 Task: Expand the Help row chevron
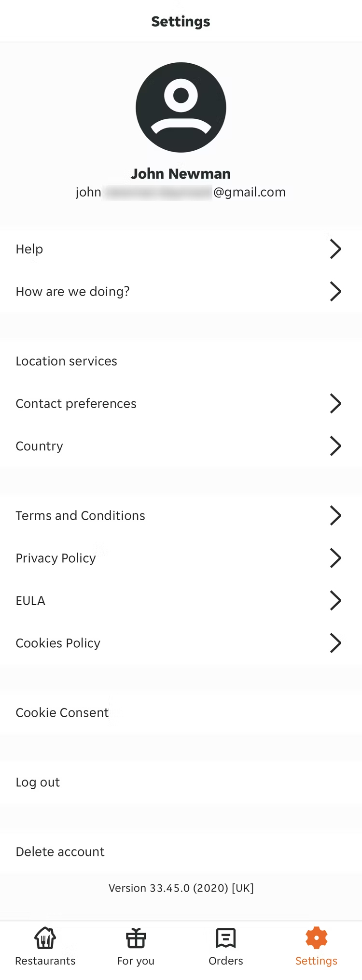click(335, 249)
